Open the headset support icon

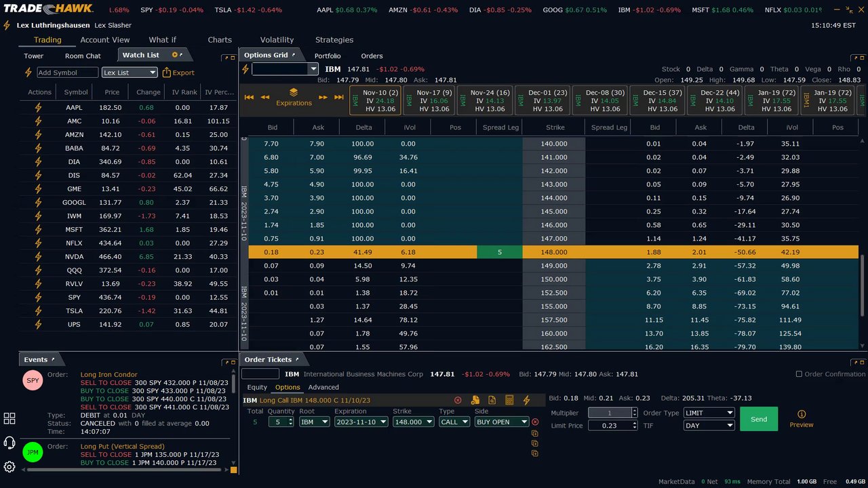pyautogui.click(x=9, y=443)
